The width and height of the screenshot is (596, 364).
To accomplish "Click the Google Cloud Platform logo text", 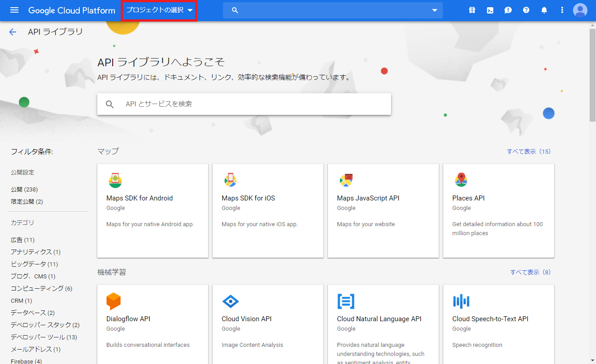I will (x=72, y=10).
